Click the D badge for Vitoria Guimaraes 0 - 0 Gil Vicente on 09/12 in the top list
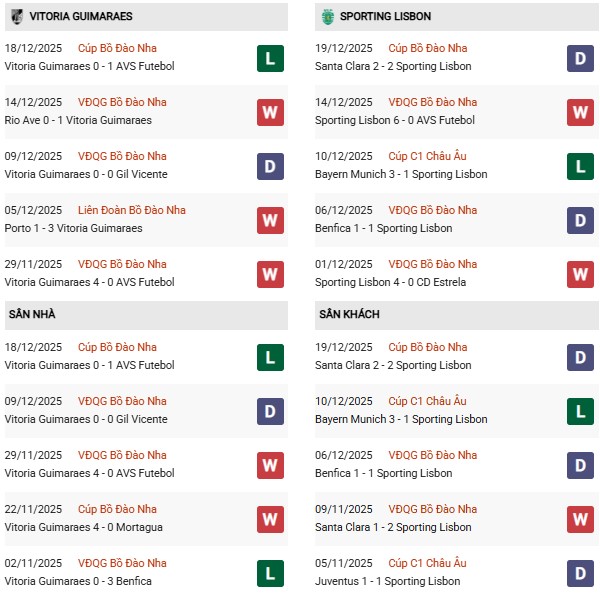600x595 pixels. click(x=270, y=166)
